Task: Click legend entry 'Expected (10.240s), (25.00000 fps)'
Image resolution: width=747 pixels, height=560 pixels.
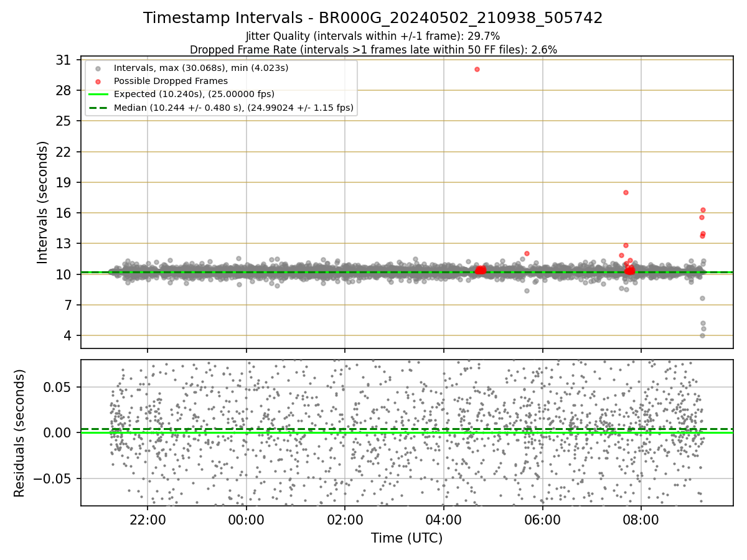Action: point(194,94)
